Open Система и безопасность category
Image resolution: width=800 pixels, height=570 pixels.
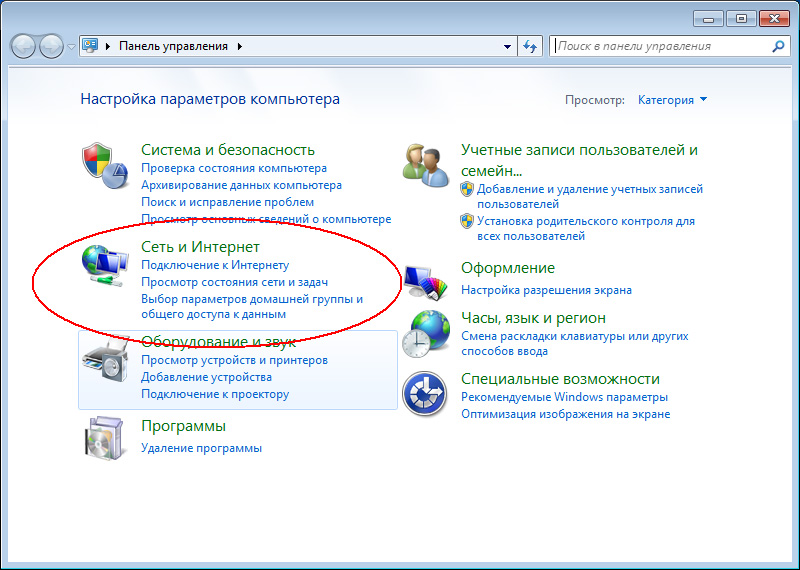tap(228, 150)
